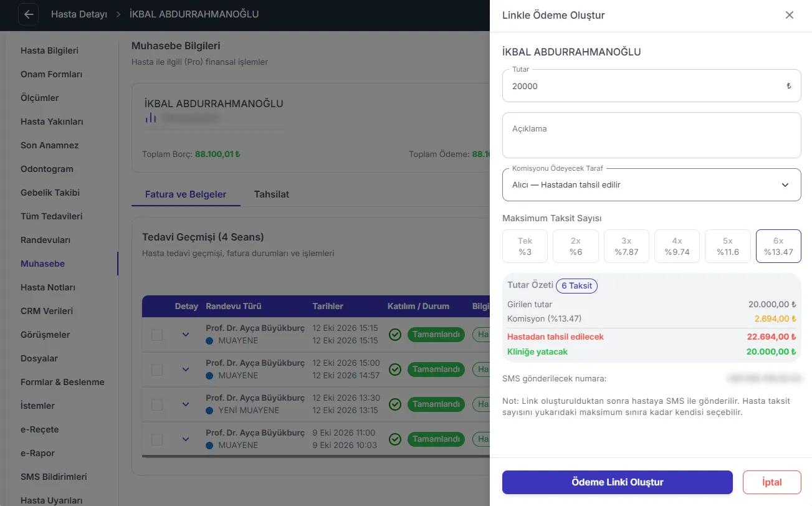Switch to Fatura ve Belgeler tab

186,194
